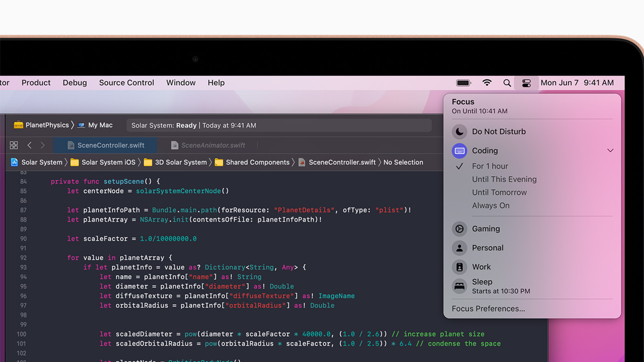Choose the PlanetPhysics scheme
The width and height of the screenshot is (644, 362).
41,125
